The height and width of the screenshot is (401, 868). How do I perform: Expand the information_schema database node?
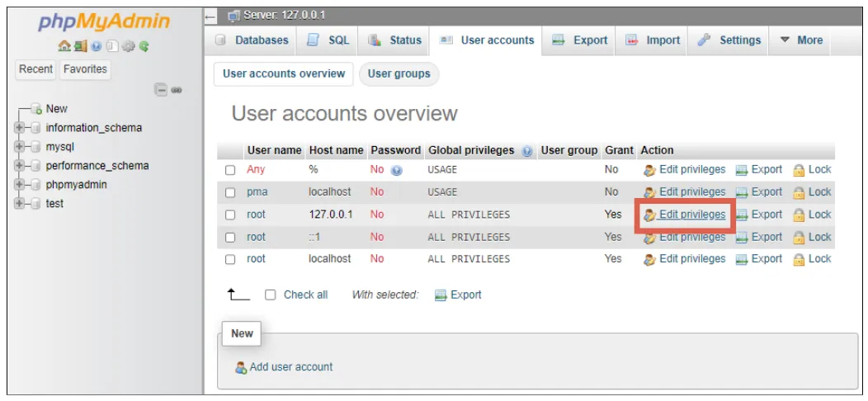click(20, 128)
